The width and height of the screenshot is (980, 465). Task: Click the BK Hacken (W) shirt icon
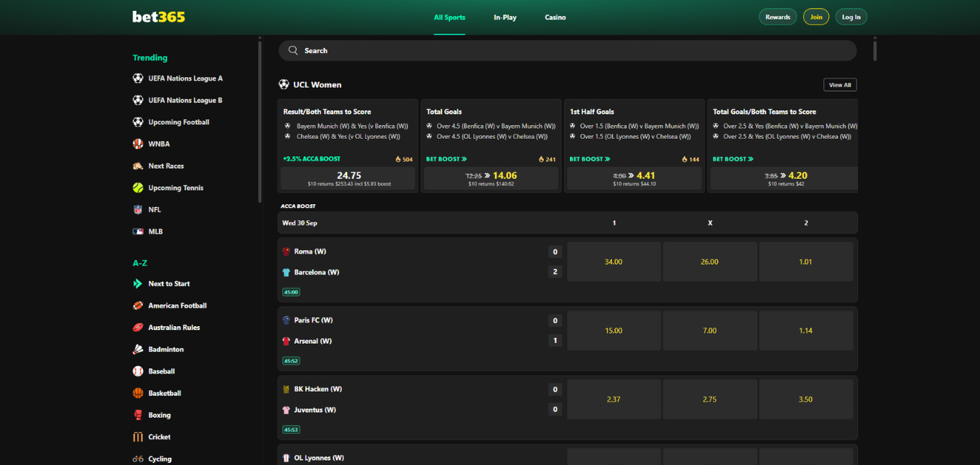pos(286,389)
